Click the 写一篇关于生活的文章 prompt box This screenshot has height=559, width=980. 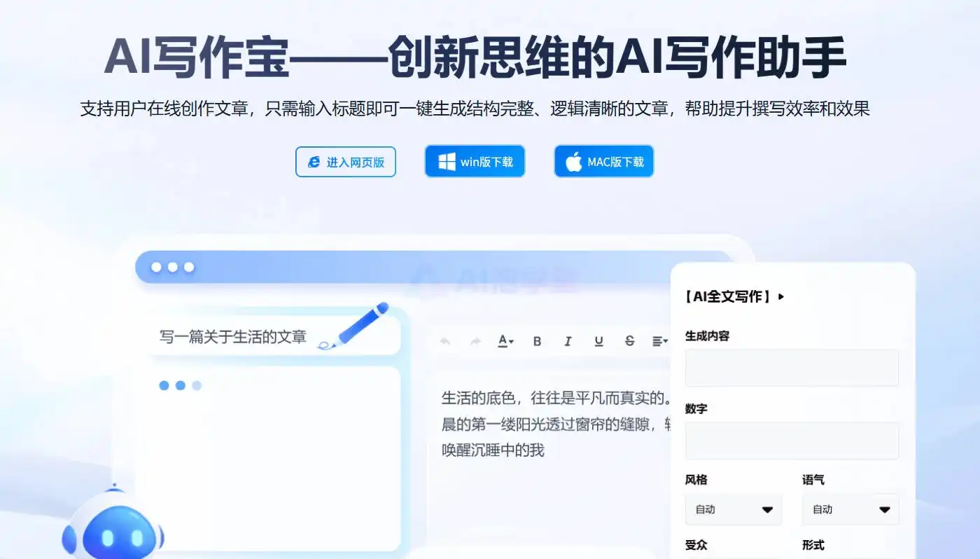(274, 336)
